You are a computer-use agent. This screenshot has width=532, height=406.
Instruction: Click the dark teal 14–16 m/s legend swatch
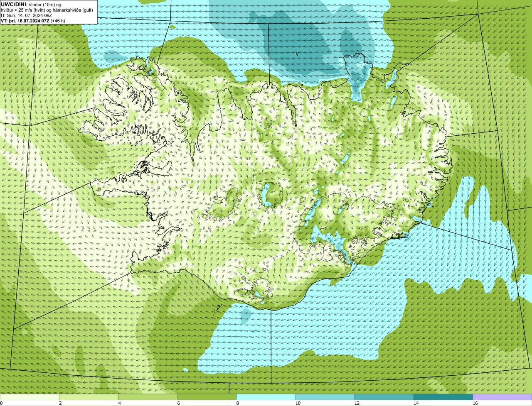(443, 397)
